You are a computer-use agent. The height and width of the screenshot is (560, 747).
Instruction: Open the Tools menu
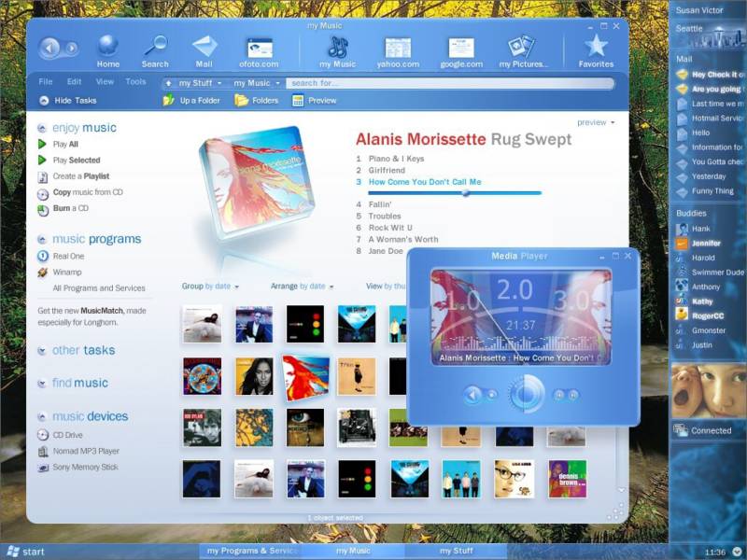pos(135,82)
